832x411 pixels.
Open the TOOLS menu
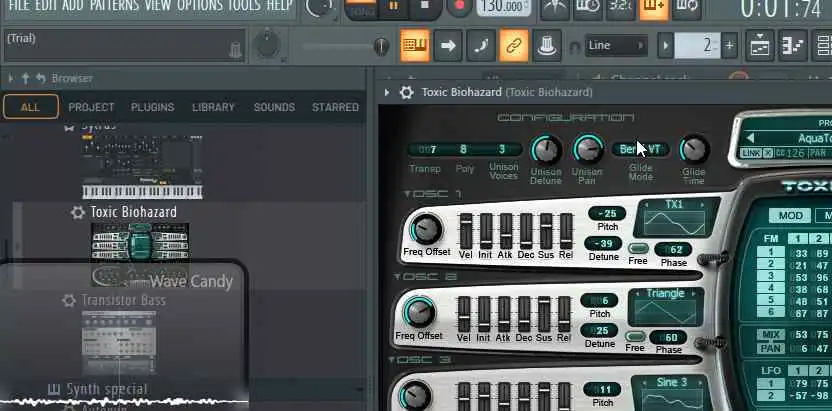pyautogui.click(x=245, y=5)
